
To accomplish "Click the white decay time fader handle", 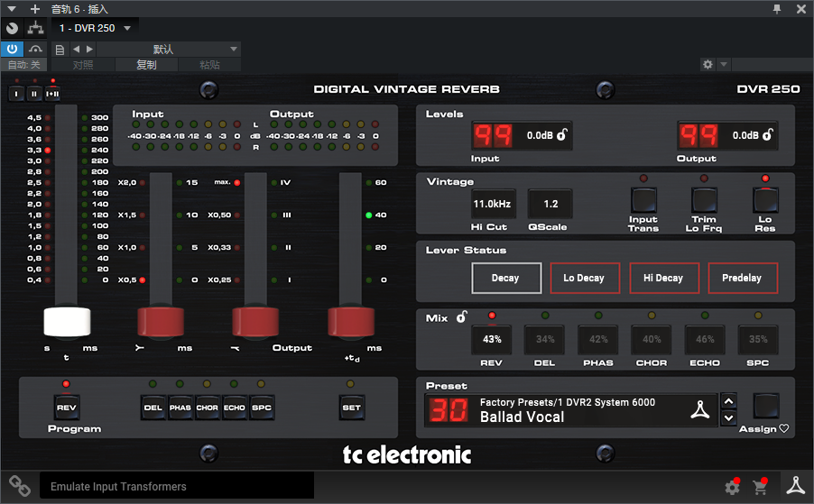I will click(68, 322).
